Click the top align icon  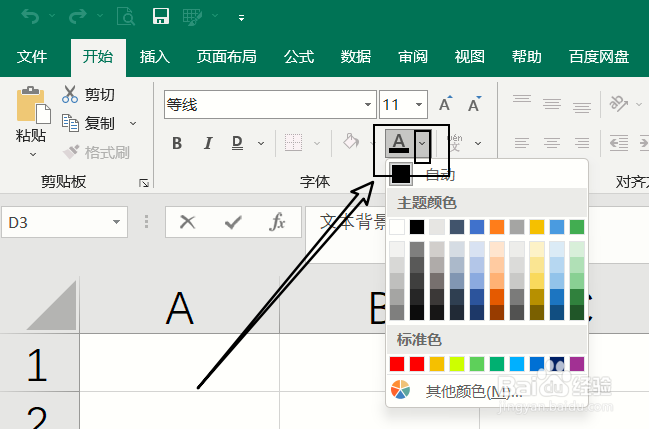coord(522,100)
